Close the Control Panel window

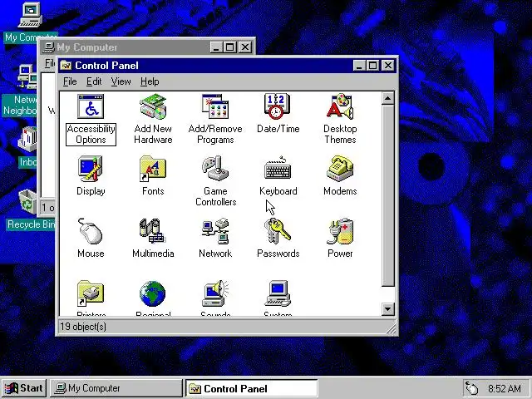click(x=388, y=65)
